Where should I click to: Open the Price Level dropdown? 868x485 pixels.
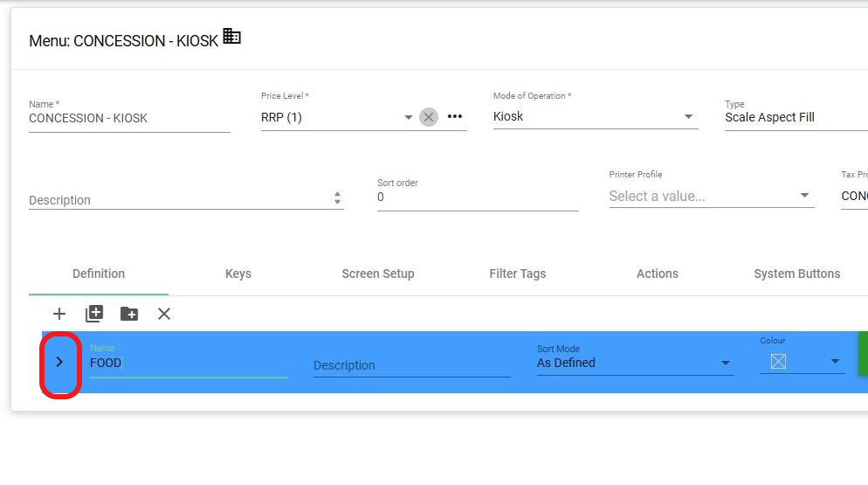408,117
